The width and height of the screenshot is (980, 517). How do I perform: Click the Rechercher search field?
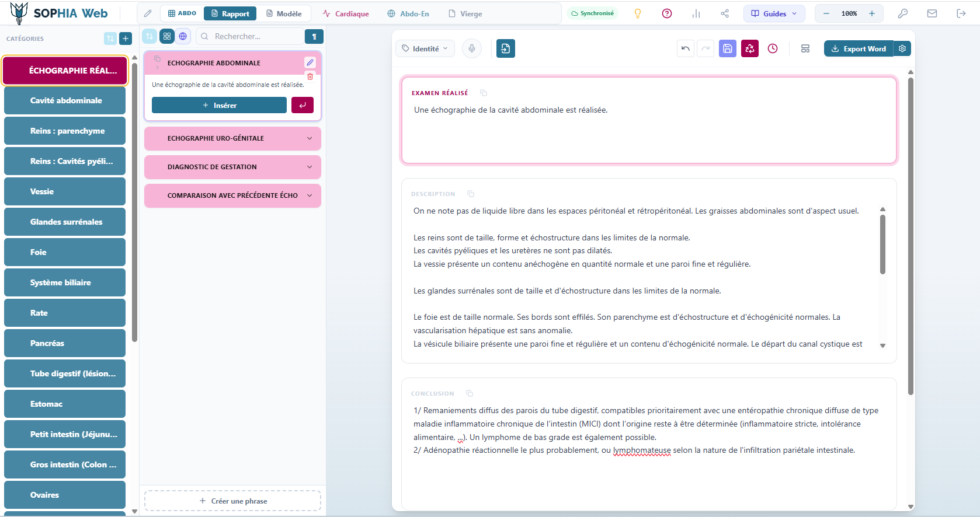pos(250,36)
